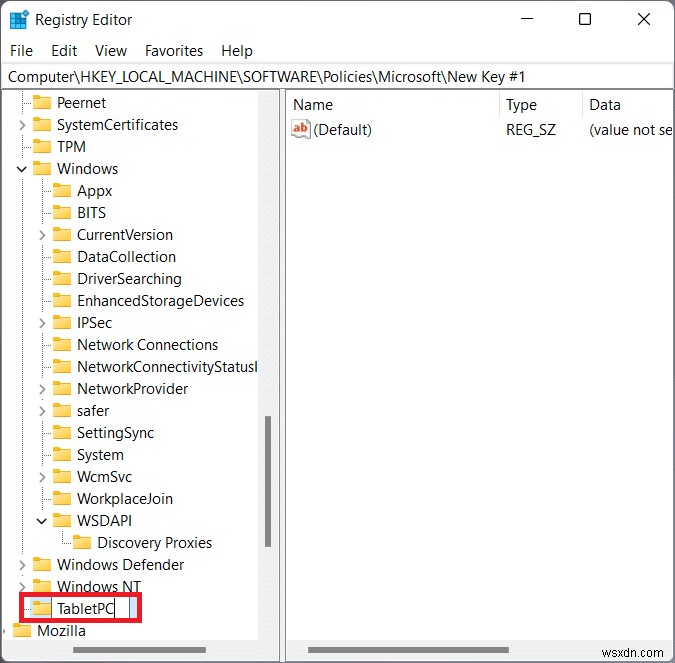Select the WorkplaceJoin key label
This screenshot has width=675, height=663.
[x=125, y=499]
